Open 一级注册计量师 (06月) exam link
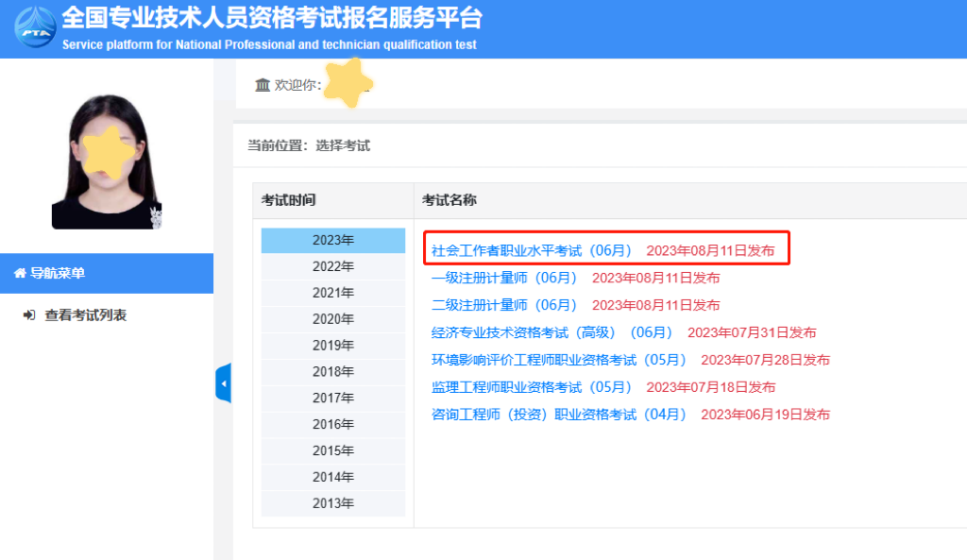This screenshot has width=967, height=560. tap(504, 278)
